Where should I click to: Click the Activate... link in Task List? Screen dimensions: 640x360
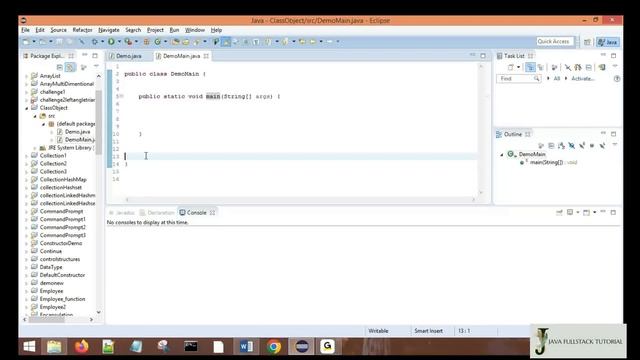click(x=582, y=78)
